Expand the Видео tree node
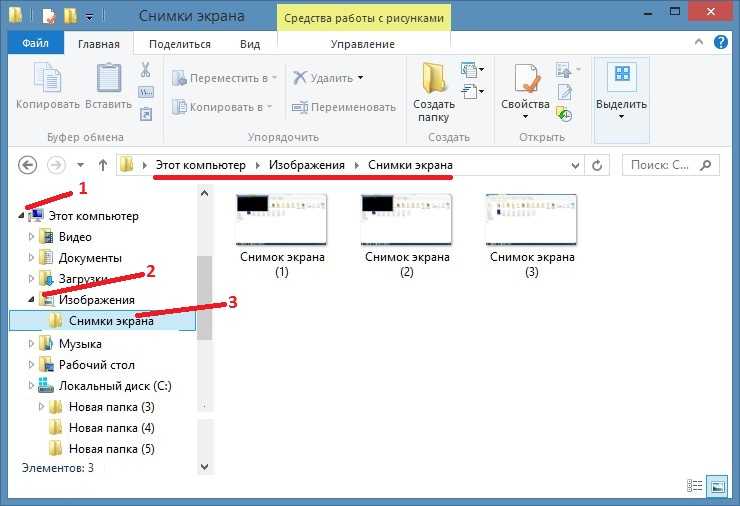The image size is (740, 506). [31, 236]
